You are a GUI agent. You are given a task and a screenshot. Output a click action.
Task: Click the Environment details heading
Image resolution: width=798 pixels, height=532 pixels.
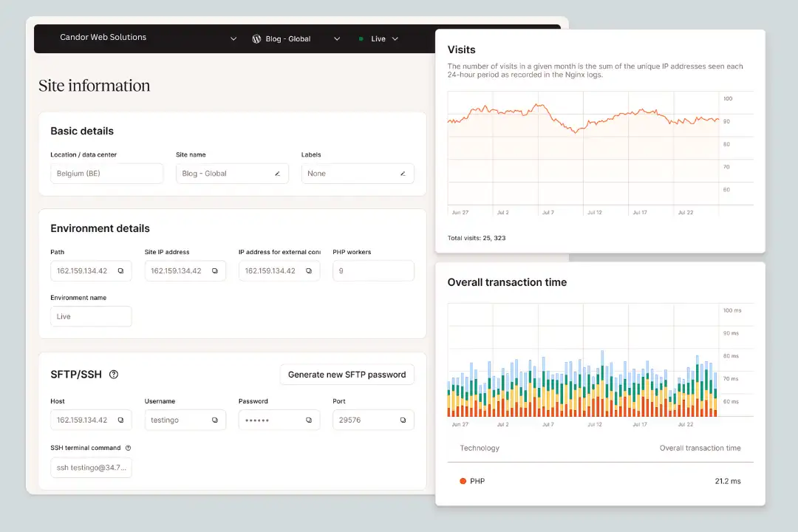tap(100, 228)
